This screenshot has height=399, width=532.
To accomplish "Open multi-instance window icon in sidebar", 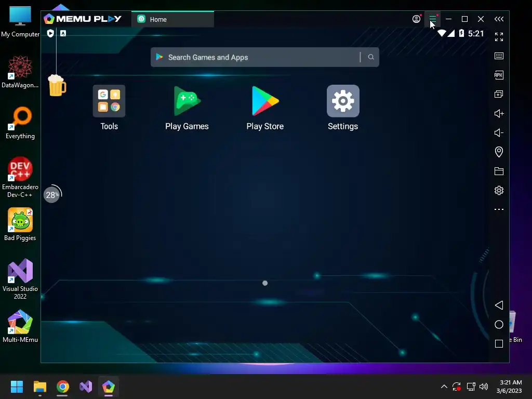I will coord(499,95).
